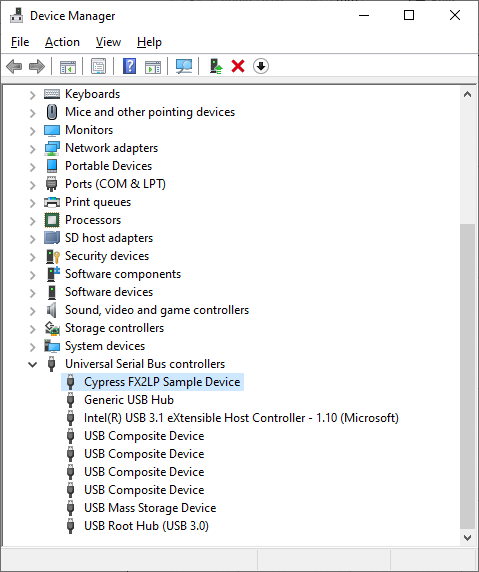Click the scrollbar down arrow

coord(467,537)
